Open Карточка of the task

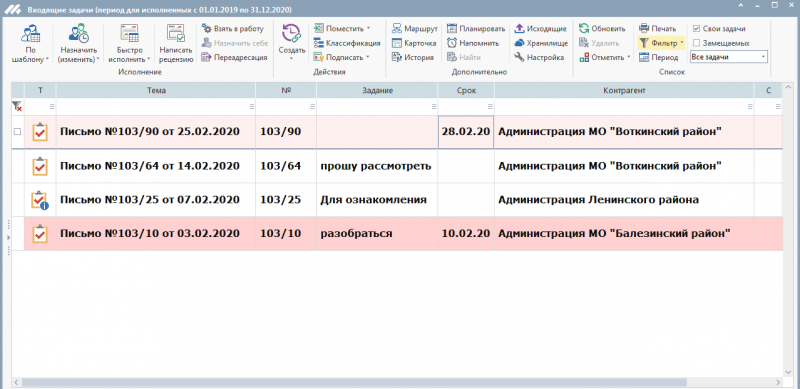[414, 43]
